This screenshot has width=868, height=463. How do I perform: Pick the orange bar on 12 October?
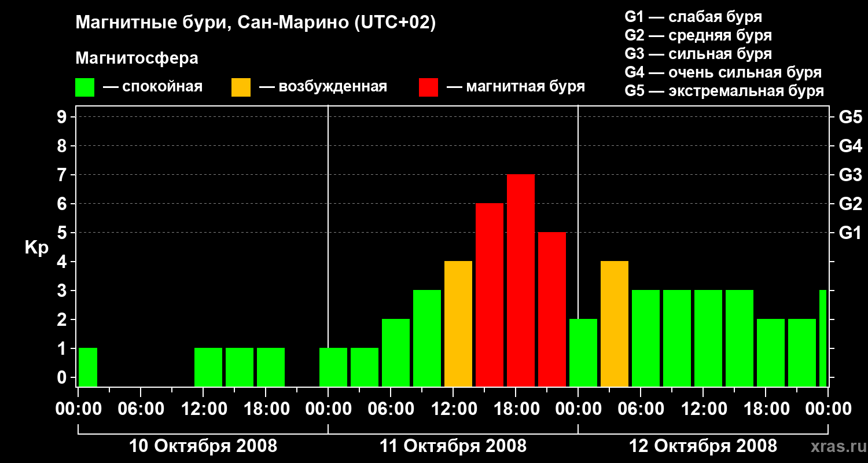(615, 324)
